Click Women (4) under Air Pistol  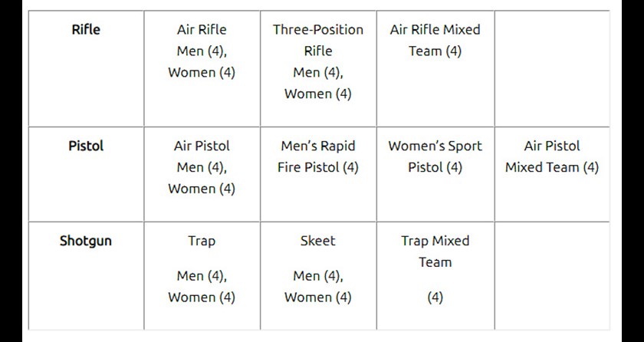coord(202,189)
